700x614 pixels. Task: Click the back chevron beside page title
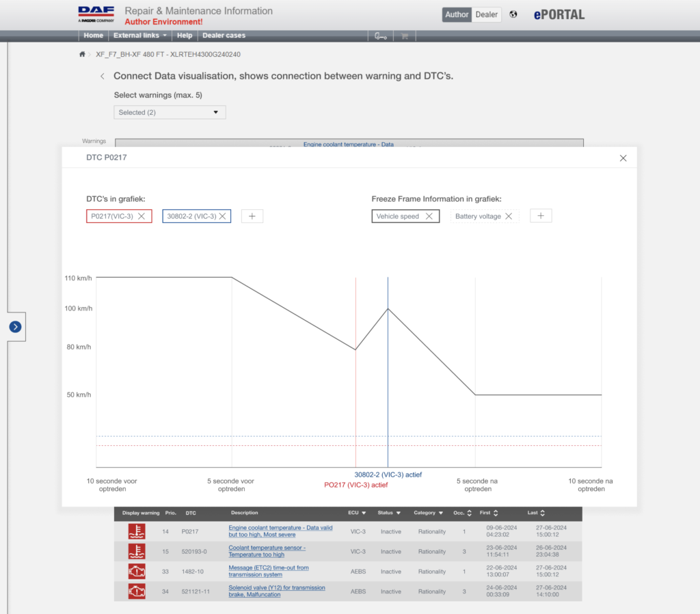pyautogui.click(x=103, y=77)
